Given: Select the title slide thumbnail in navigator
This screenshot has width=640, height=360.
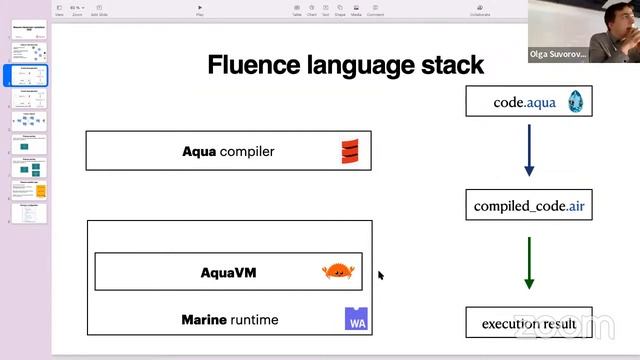Looking at the screenshot, I should (x=29, y=29).
